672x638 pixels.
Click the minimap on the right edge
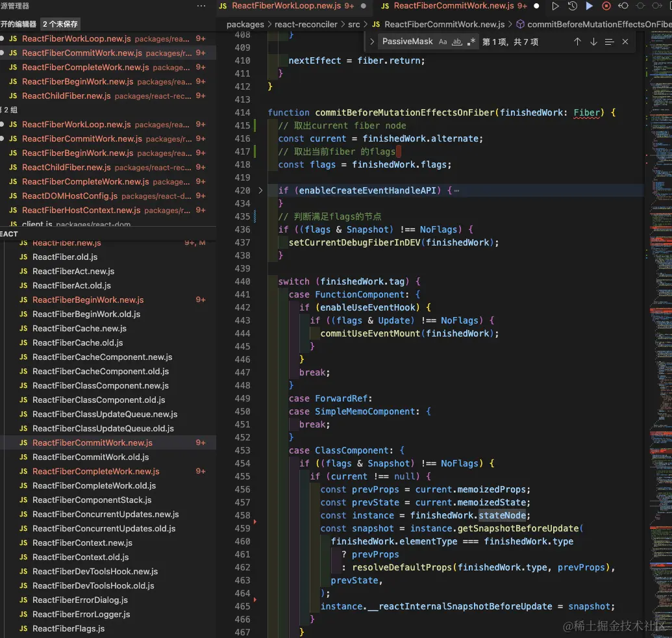click(660, 335)
